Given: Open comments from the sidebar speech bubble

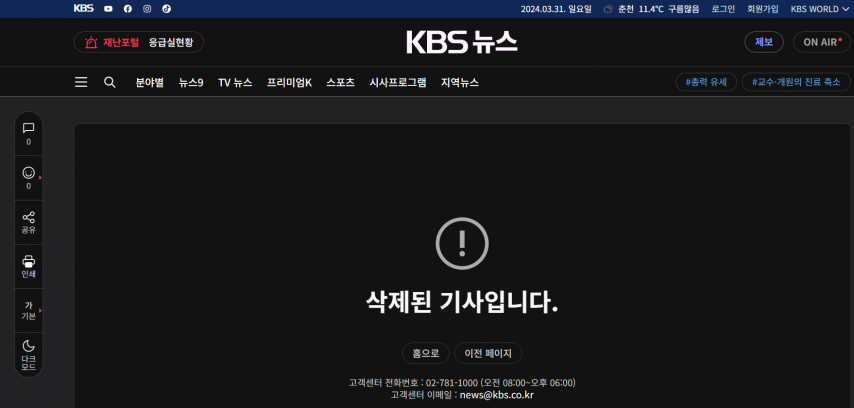Looking at the screenshot, I should click(x=28, y=134).
